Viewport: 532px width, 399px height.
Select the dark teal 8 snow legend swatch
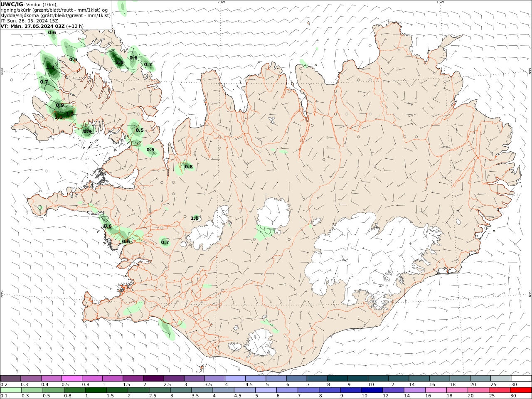pyautogui.click(x=337, y=379)
